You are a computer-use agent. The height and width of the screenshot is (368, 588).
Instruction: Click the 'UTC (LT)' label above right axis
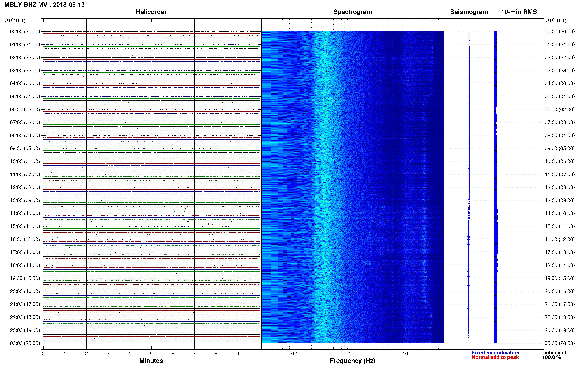pos(556,20)
